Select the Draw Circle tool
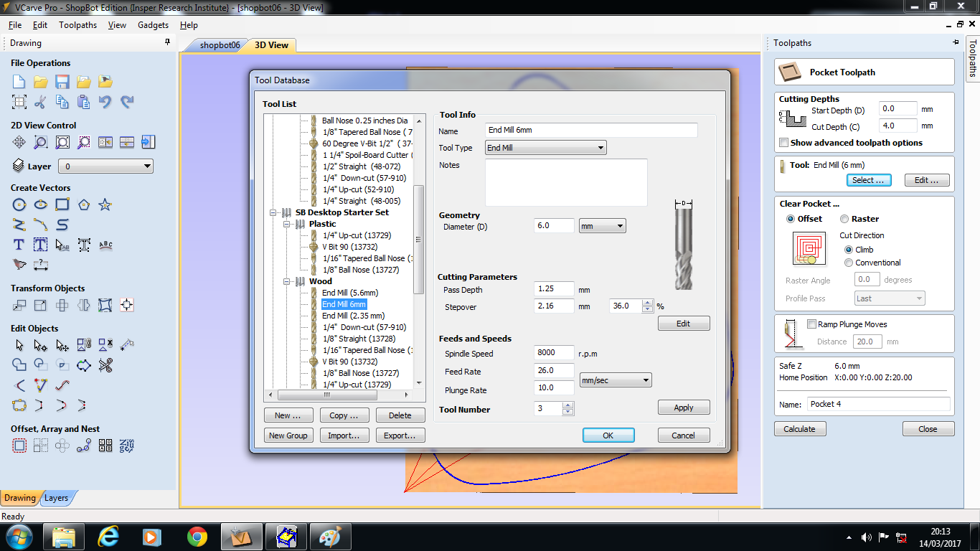This screenshot has height=551, width=980. pyautogui.click(x=19, y=205)
